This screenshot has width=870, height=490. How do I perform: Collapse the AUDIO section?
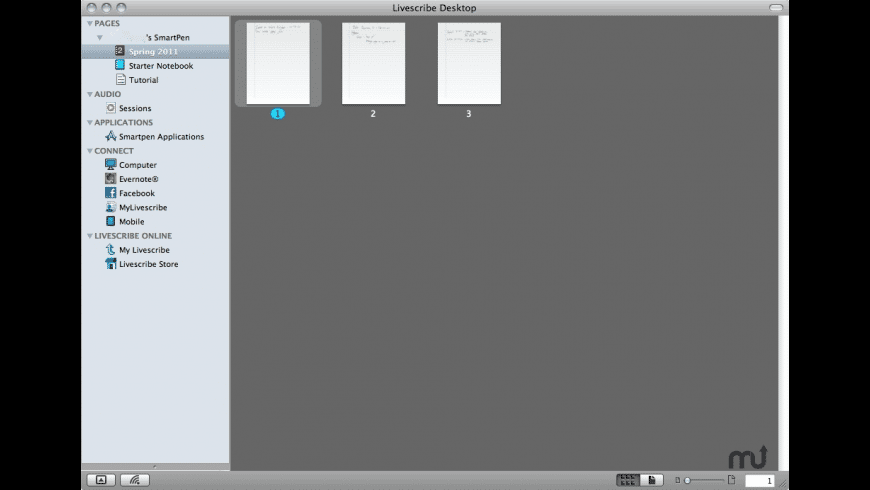tap(89, 94)
